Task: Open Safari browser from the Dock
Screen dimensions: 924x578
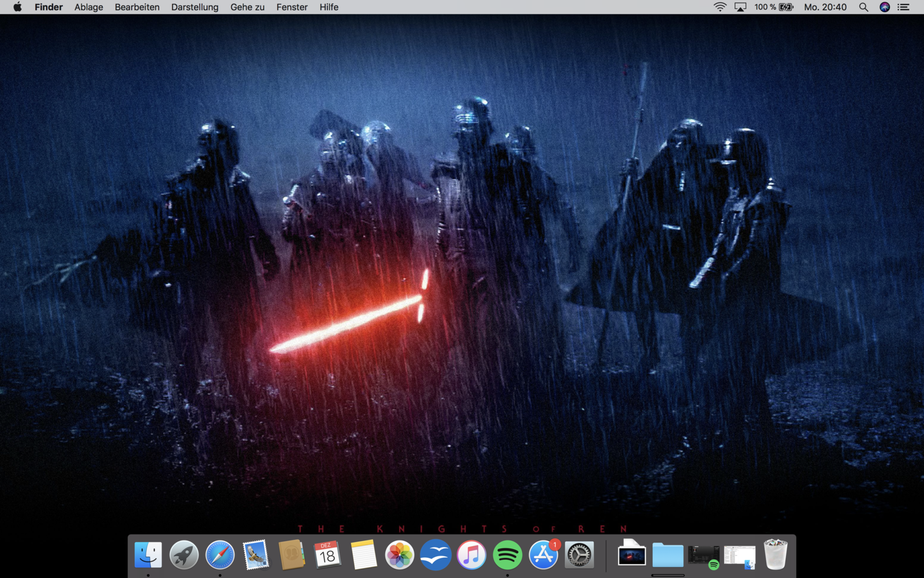Action: tap(220, 555)
